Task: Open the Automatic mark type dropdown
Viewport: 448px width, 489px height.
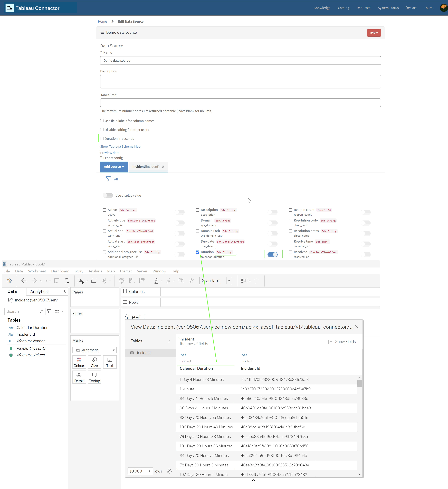Action: coord(113,350)
